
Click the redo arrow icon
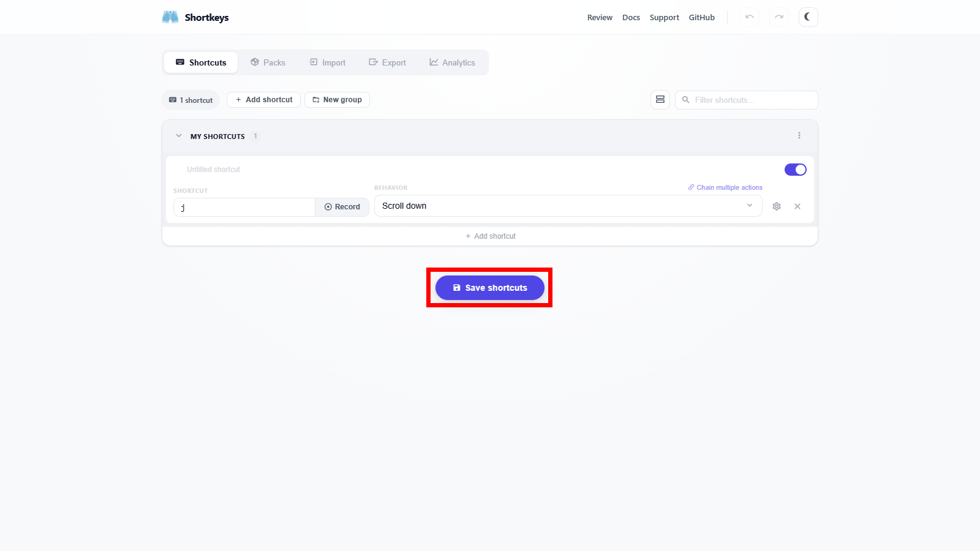(x=778, y=17)
